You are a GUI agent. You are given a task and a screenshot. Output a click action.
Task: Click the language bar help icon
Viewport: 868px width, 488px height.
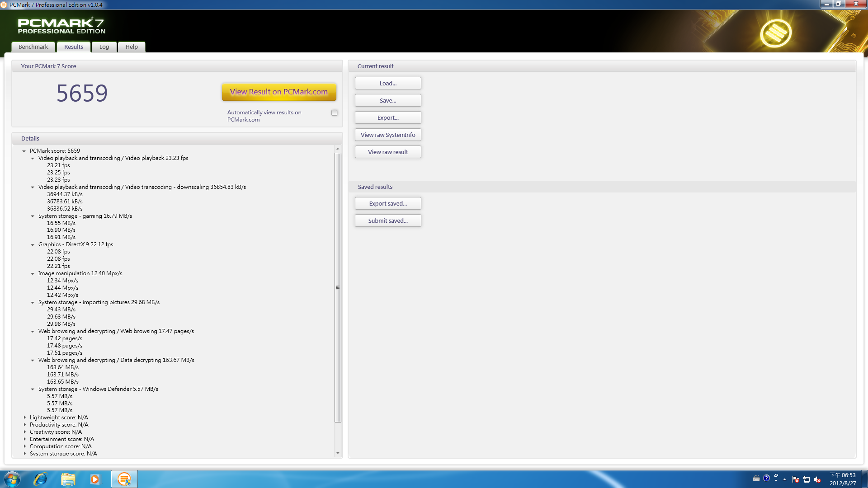[766, 478]
